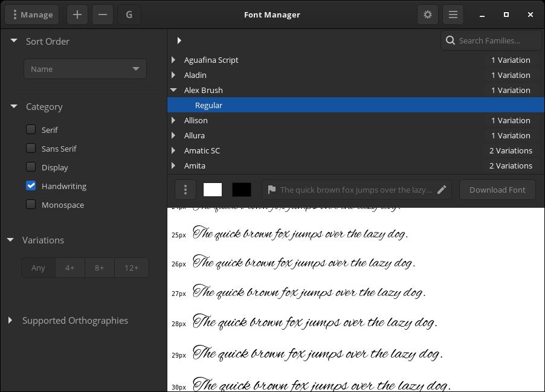Image resolution: width=545 pixels, height=392 pixels.
Task: Select the Aguafina Script row name
Action: pyautogui.click(x=211, y=60)
